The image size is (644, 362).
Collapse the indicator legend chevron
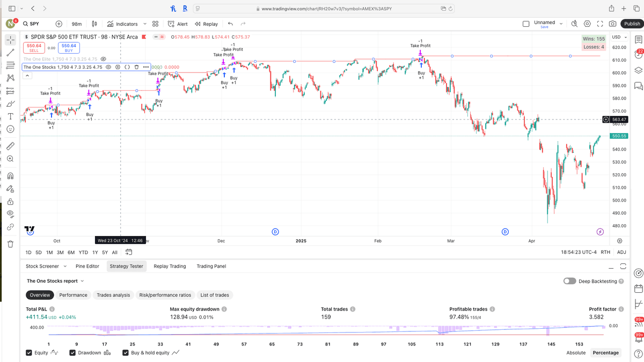point(27,76)
